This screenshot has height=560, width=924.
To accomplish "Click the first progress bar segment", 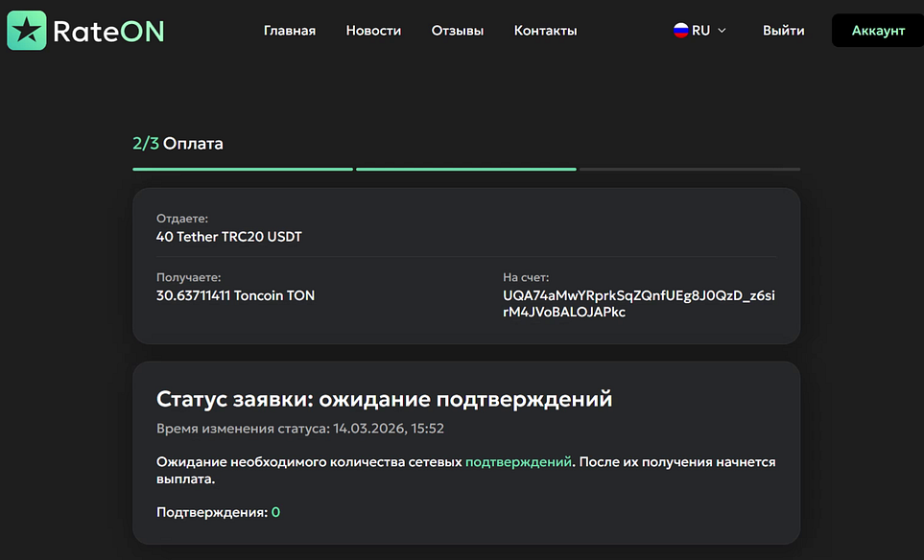I will [x=243, y=170].
